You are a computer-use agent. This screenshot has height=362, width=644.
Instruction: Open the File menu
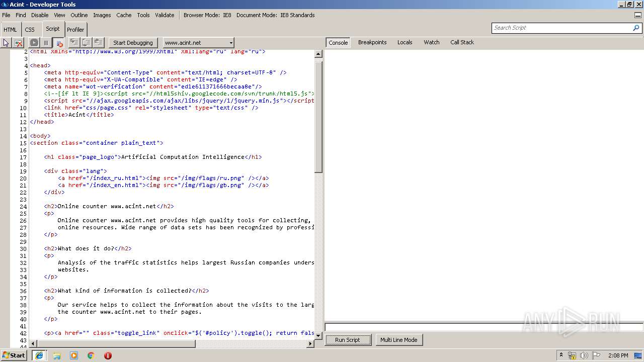(6, 15)
